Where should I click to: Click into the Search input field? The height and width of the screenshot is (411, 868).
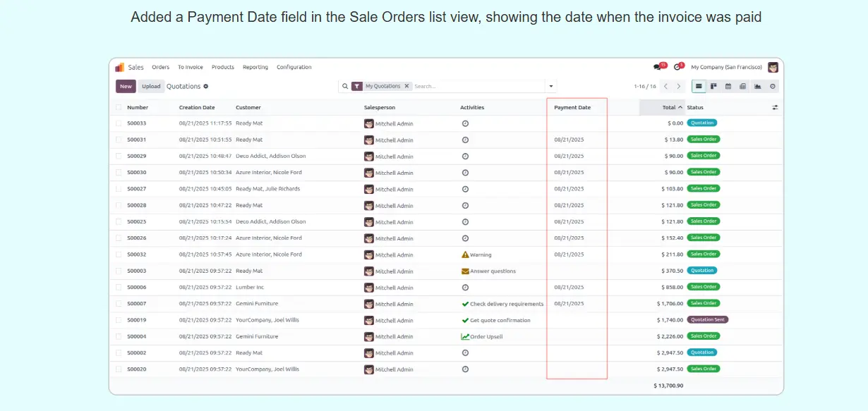tap(473, 87)
